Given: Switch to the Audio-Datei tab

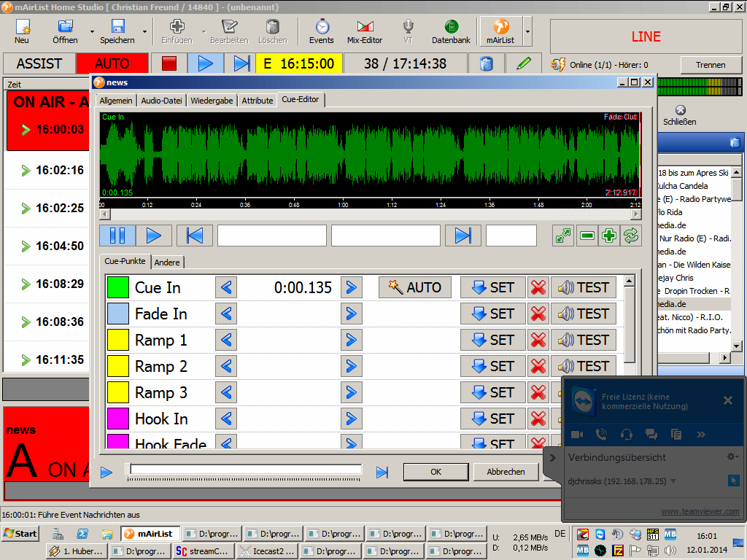Looking at the screenshot, I should click(x=161, y=101).
